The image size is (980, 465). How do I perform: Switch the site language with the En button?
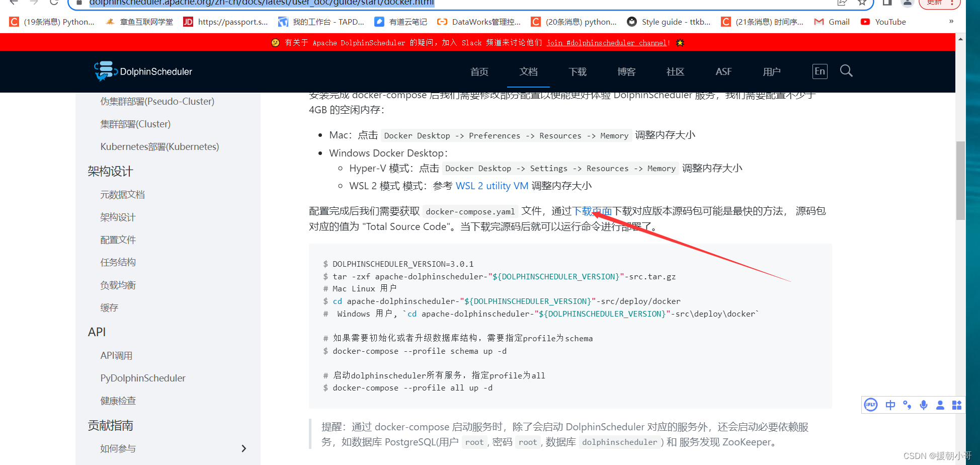click(x=820, y=71)
